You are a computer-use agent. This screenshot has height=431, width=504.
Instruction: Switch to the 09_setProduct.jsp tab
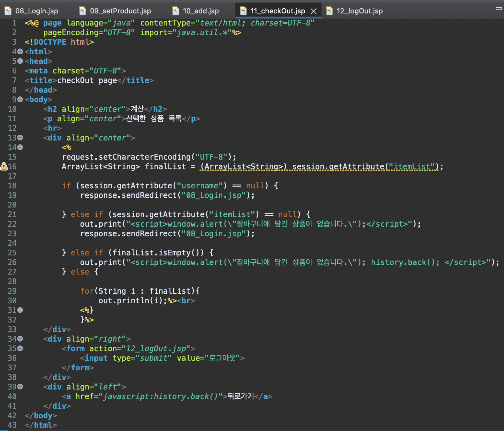115,11
